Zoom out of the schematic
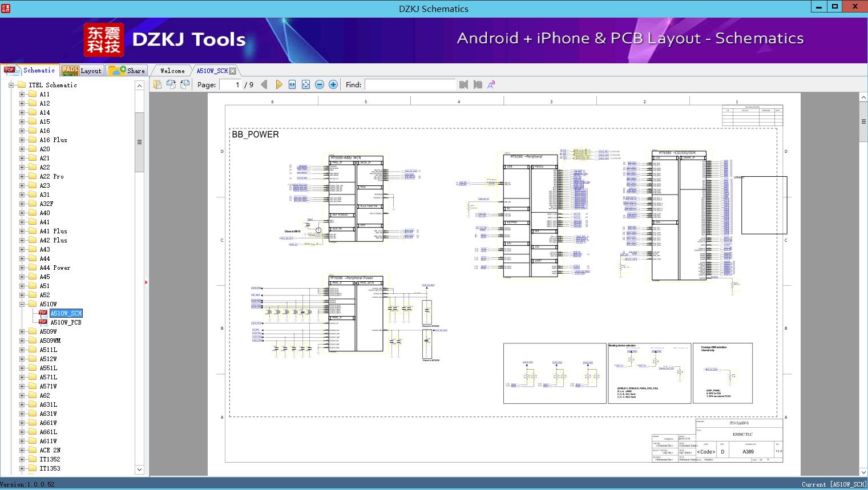 [320, 84]
